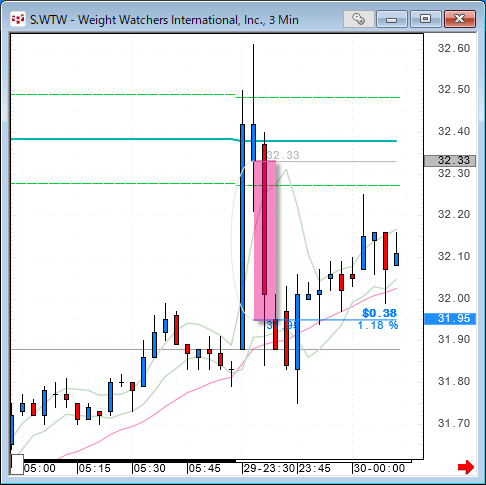Click the 32.40 price axis label
This screenshot has height=485, width=486.
454,131
